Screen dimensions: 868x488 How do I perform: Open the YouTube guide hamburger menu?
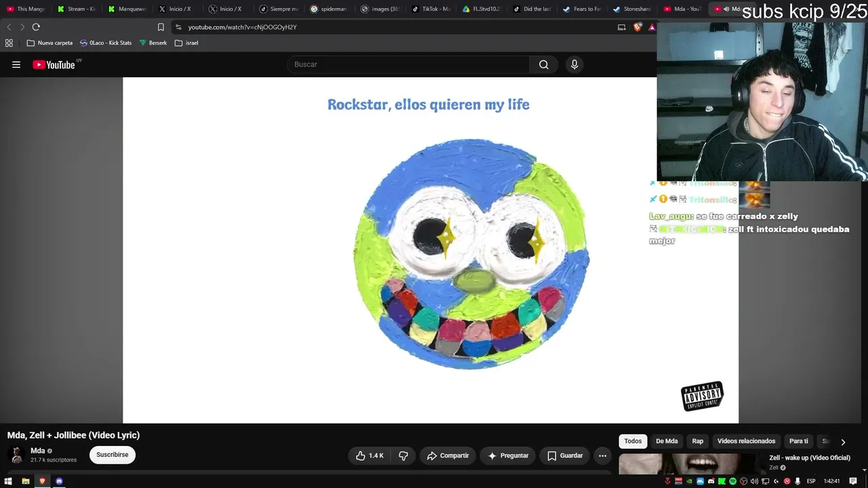pyautogui.click(x=16, y=64)
